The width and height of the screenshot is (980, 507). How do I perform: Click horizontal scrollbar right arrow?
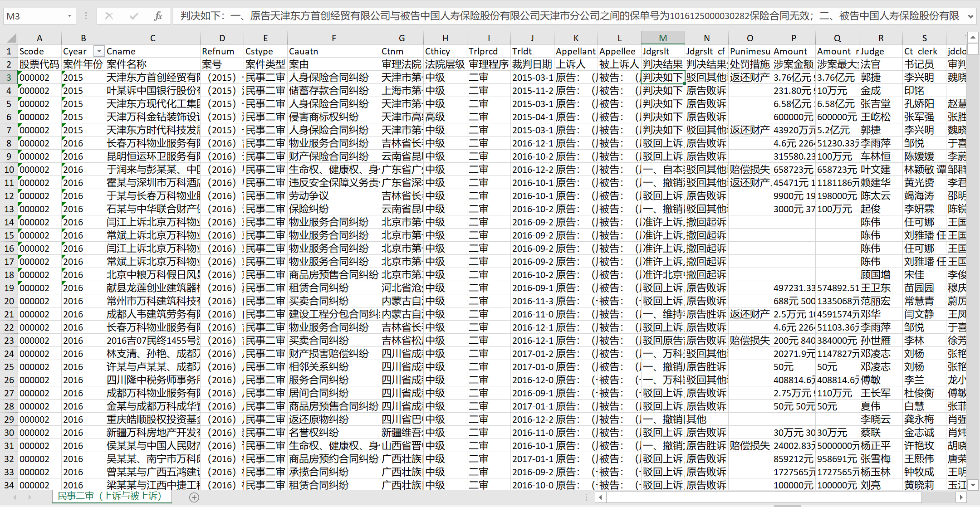coord(961,497)
